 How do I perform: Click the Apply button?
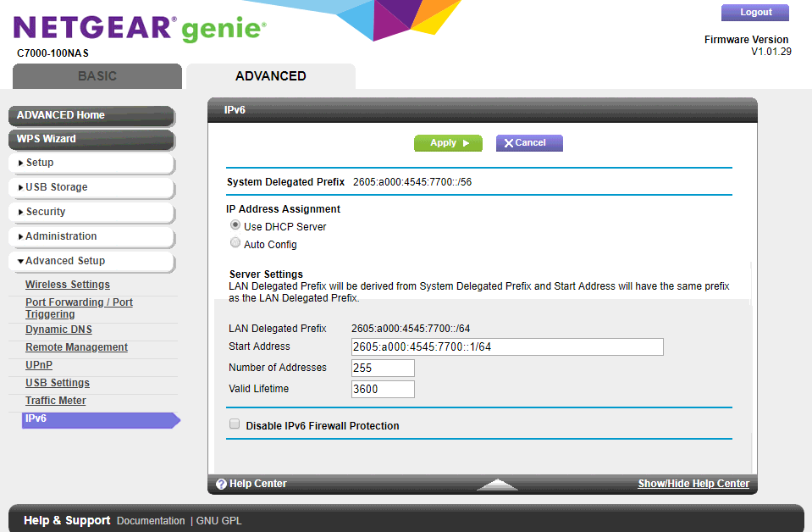448,142
